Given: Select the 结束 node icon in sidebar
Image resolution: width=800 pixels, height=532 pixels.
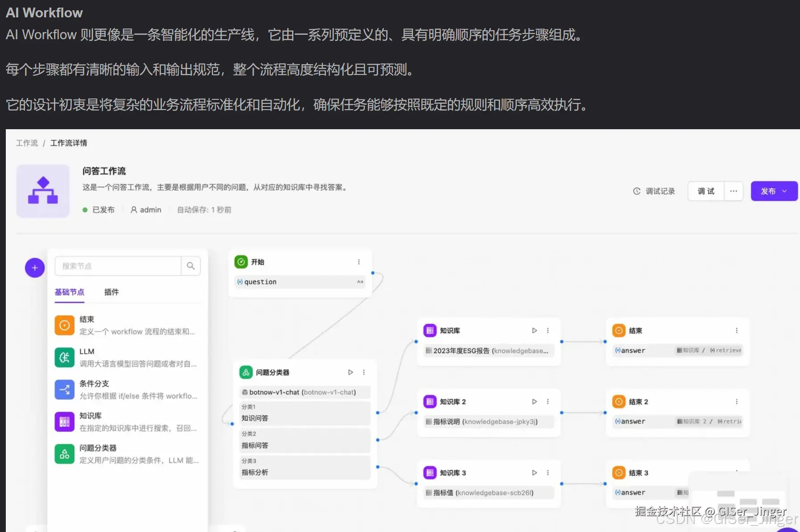Looking at the screenshot, I should pyautogui.click(x=64, y=325).
